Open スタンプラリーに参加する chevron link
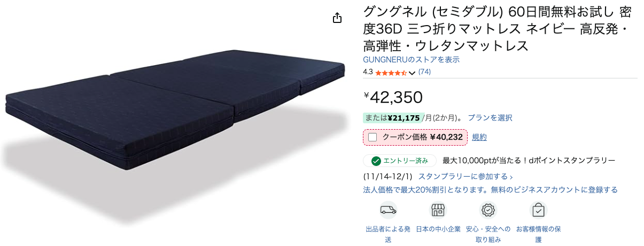Viewport: 644px width, 246px height. click(465, 176)
